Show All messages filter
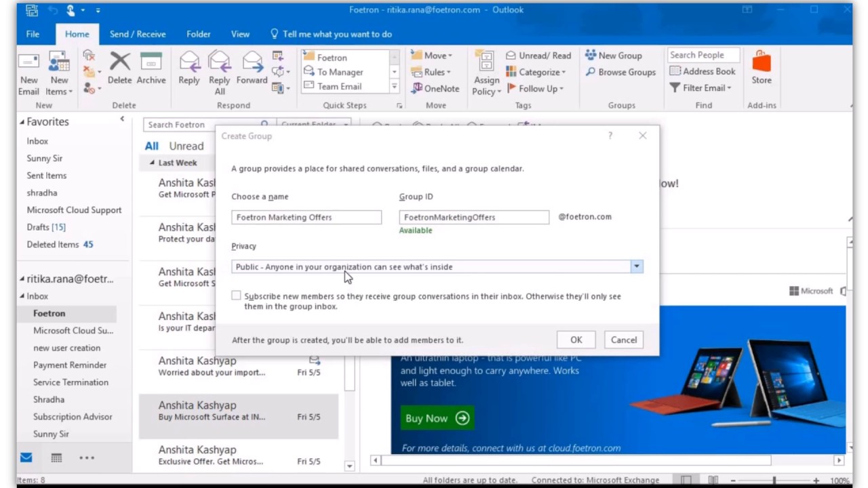 coord(152,146)
